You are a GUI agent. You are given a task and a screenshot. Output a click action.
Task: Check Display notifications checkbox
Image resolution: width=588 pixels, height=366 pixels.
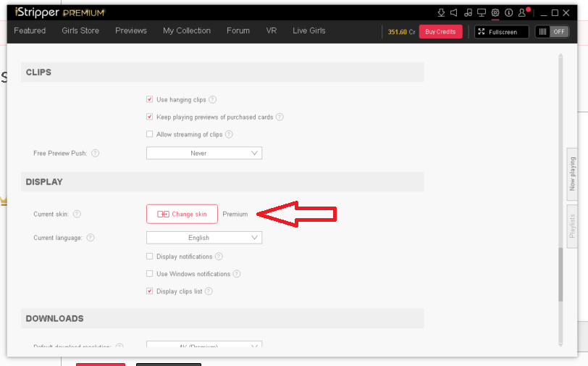tap(150, 257)
